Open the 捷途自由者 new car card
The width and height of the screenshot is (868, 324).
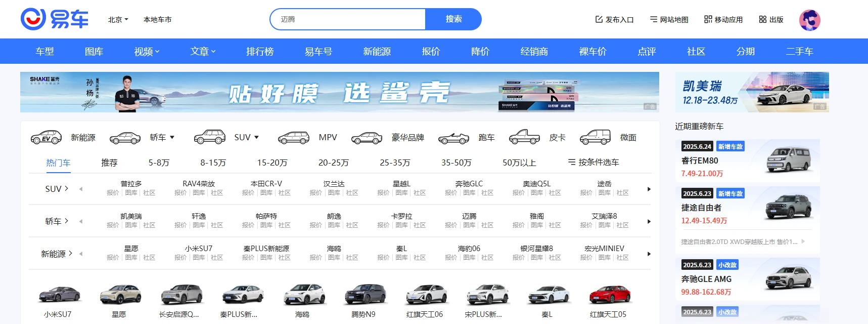coord(748,208)
